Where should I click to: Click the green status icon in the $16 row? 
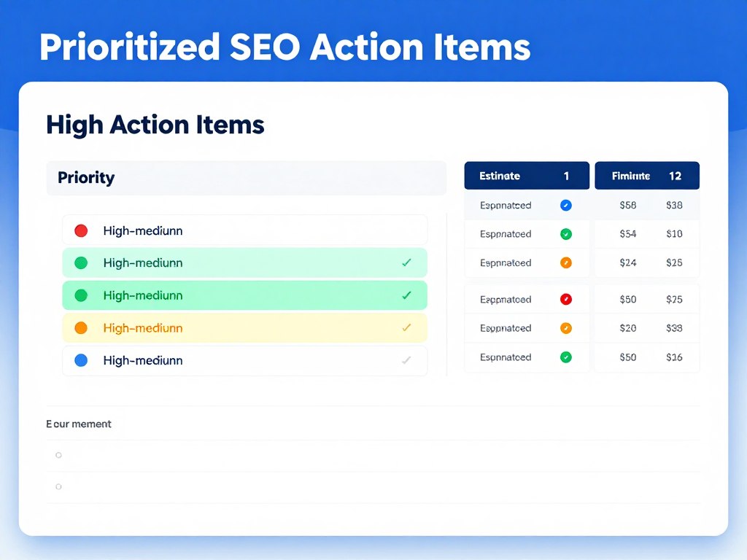pyautogui.click(x=566, y=357)
